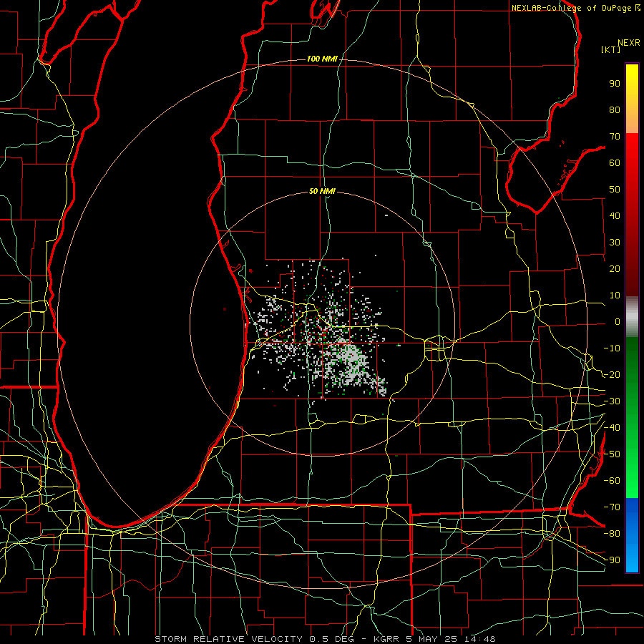Click the -80 knot scale value

612,534
